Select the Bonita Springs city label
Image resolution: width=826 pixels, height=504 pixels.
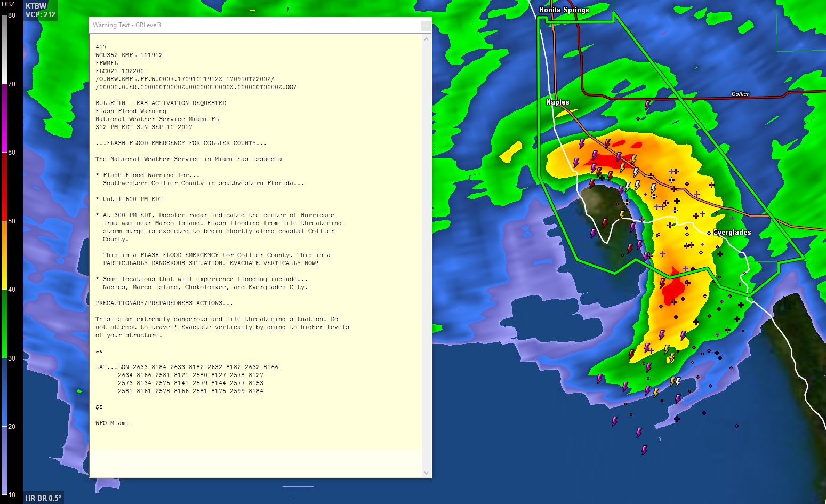(x=564, y=10)
